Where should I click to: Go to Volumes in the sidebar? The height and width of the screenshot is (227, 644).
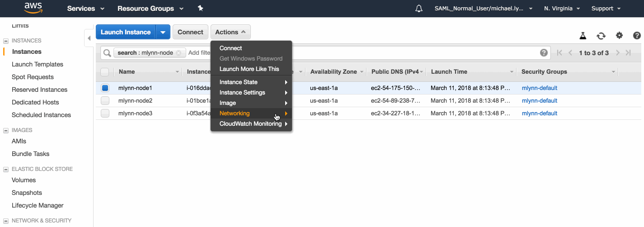point(24,180)
